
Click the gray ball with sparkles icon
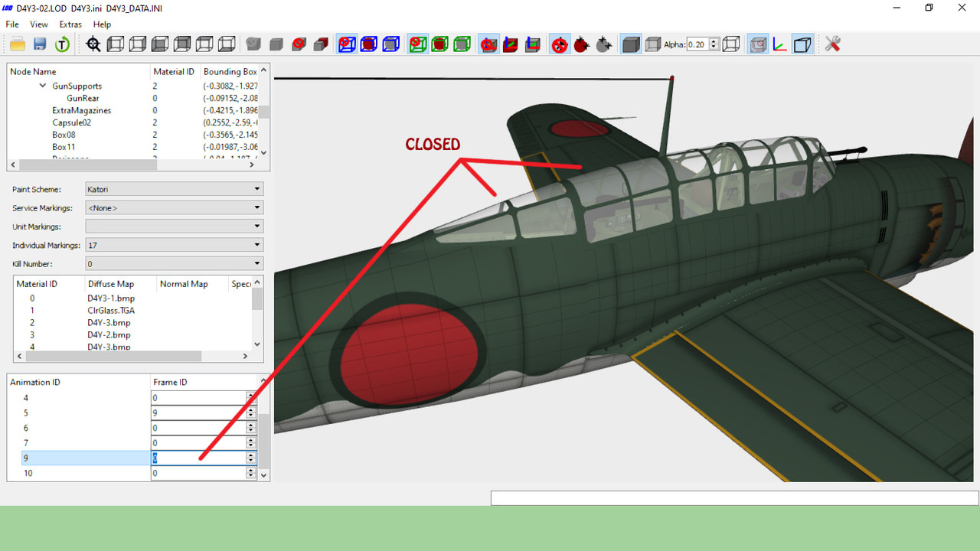604,44
